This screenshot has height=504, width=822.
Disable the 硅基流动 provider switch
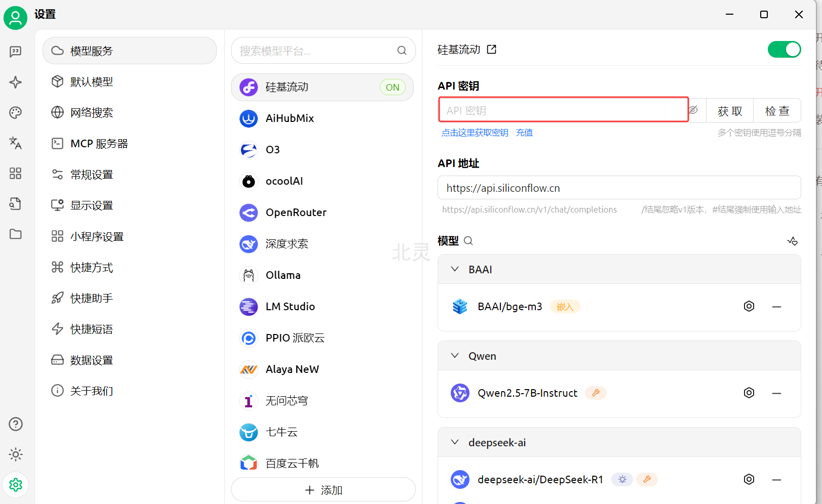pos(784,50)
